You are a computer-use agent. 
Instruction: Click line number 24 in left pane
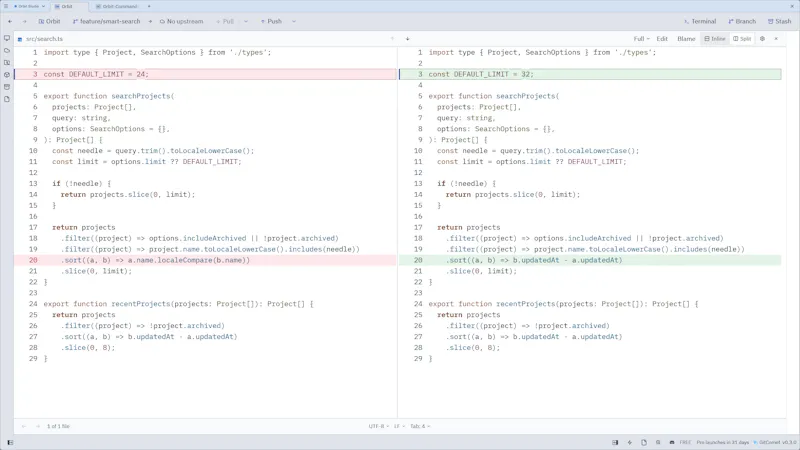pyautogui.click(x=33, y=304)
